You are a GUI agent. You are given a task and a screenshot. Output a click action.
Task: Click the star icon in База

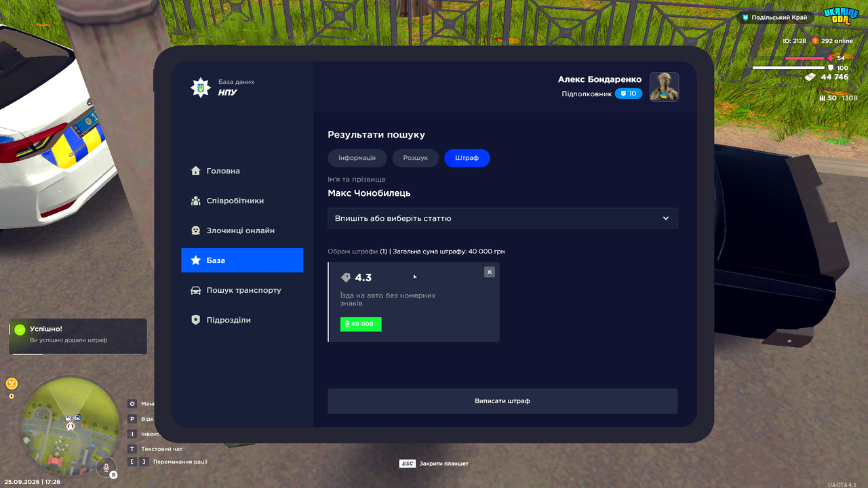[x=196, y=260]
